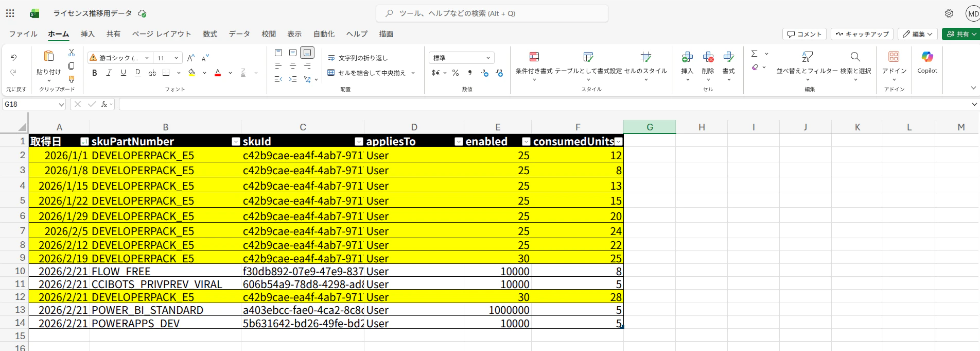Toggle Italic formatting
The height and width of the screenshot is (351, 980).
click(109, 73)
